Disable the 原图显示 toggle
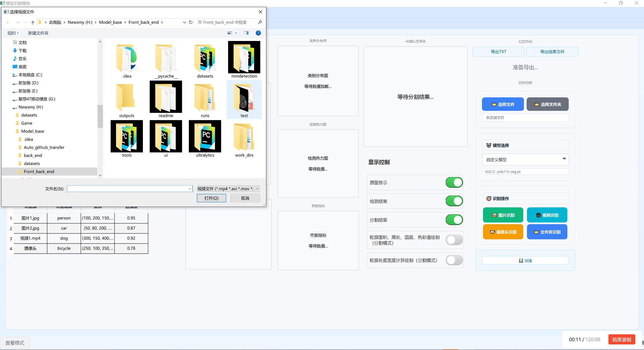Image resolution: width=644 pixels, height=350 pixels. click(454, 182)
